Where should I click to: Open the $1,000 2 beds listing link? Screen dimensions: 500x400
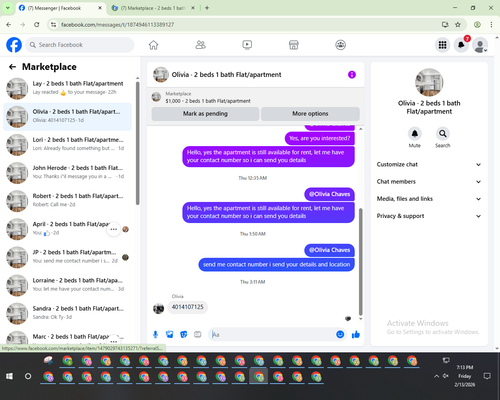pyautogui.click(x=208, y=101)
